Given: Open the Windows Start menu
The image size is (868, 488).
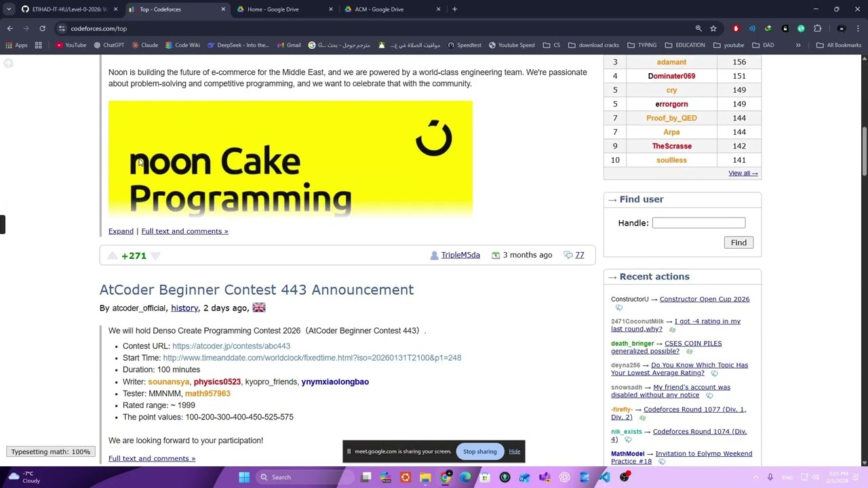Looking at the screenshot, I should click(x=244, y=477).
